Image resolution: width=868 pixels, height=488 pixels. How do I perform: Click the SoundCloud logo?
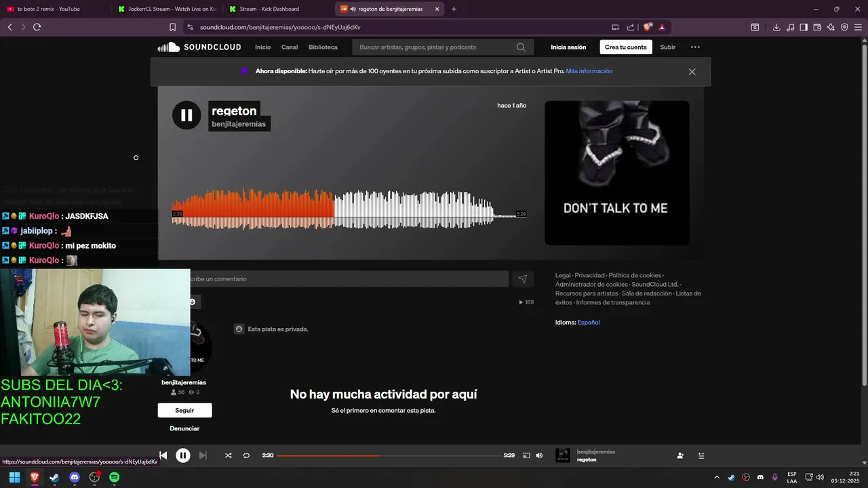(199, 47)
